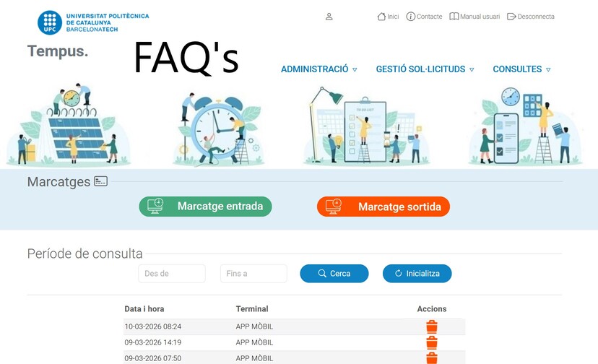The height and width of the screenshot is (364, 598).
Task: Delete the 09-03-2026 07:50 entry
Action: coord(432,357)
